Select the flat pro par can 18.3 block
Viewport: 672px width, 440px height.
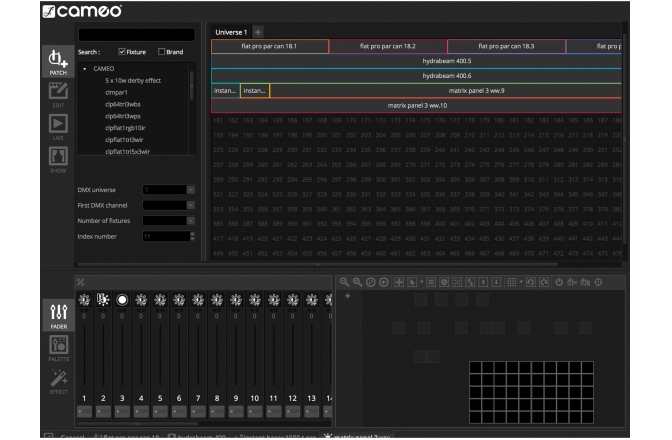(507, 46)
